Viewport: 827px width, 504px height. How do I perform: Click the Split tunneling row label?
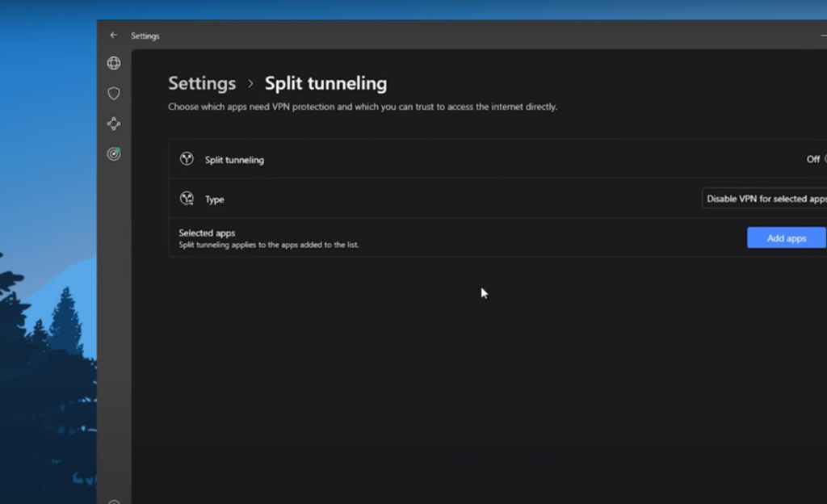234,160
